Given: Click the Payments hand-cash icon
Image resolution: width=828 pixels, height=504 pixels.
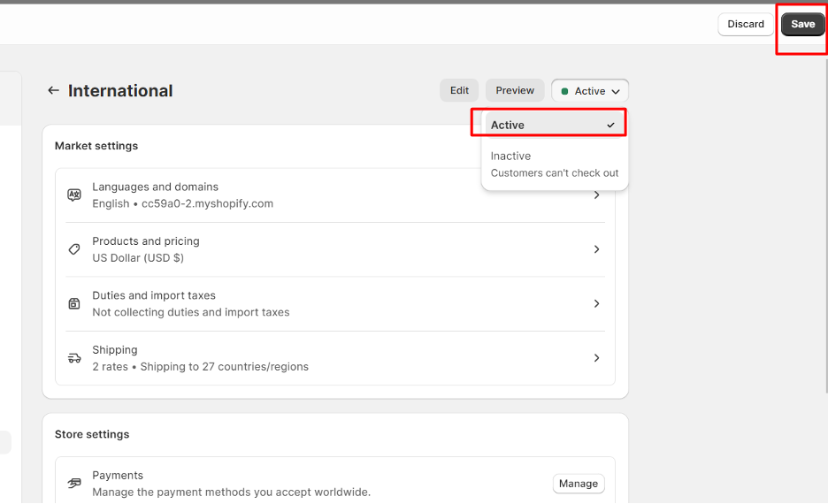Looking at the screenshot, I should (74, 484).
